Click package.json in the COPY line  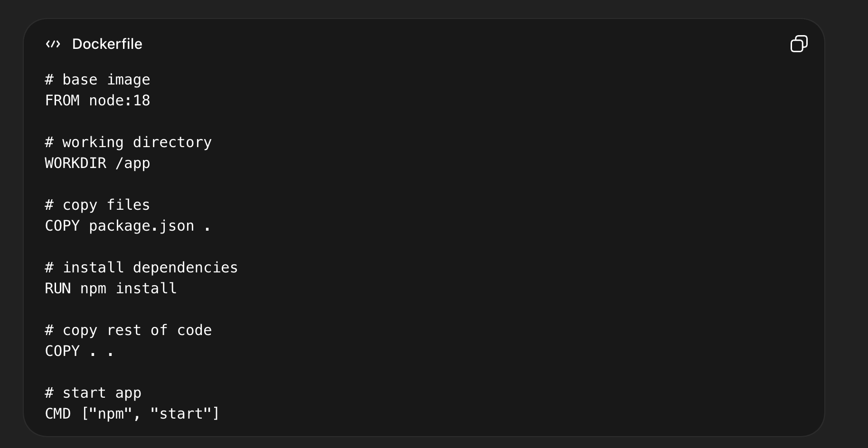pos(142,226)
